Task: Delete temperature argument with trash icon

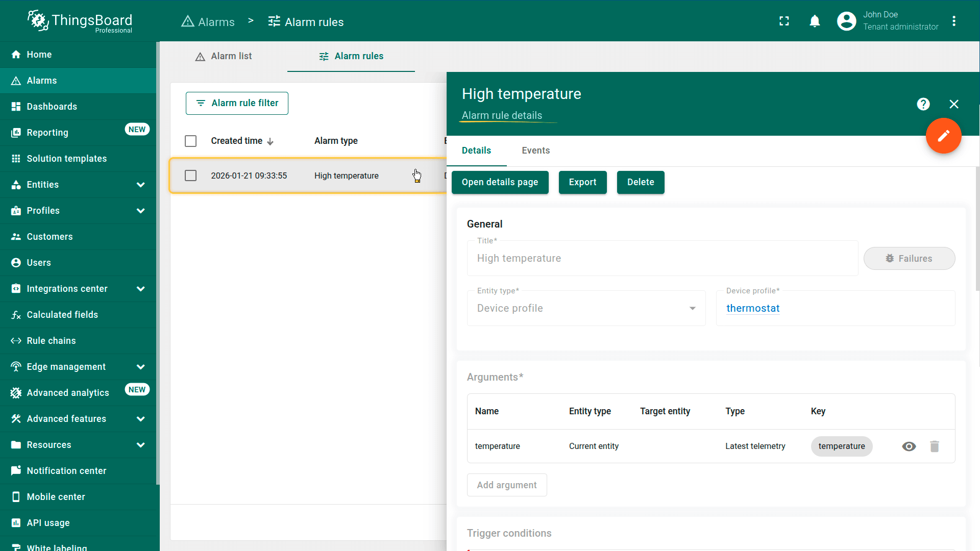Action: click(934, 446)
